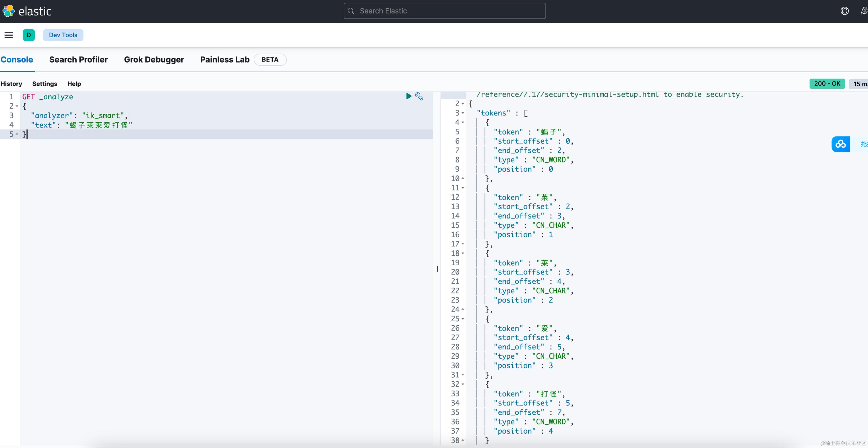Screen dimensions: 868x448
Task: Fold the token object at line 32
Action: [463, 384]
